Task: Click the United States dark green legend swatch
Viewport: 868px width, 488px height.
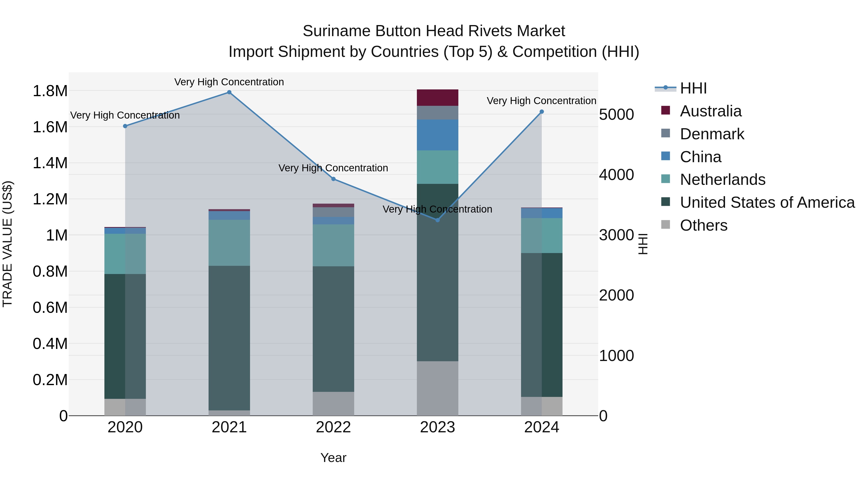Action: tap(665, 202)
